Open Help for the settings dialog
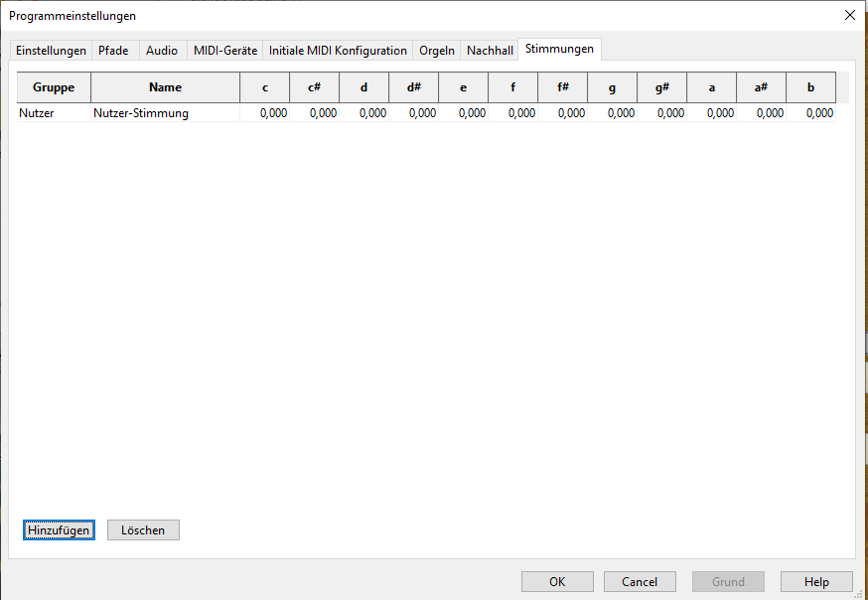Viewport: 868px width, 600px height. tap(816, 582)
